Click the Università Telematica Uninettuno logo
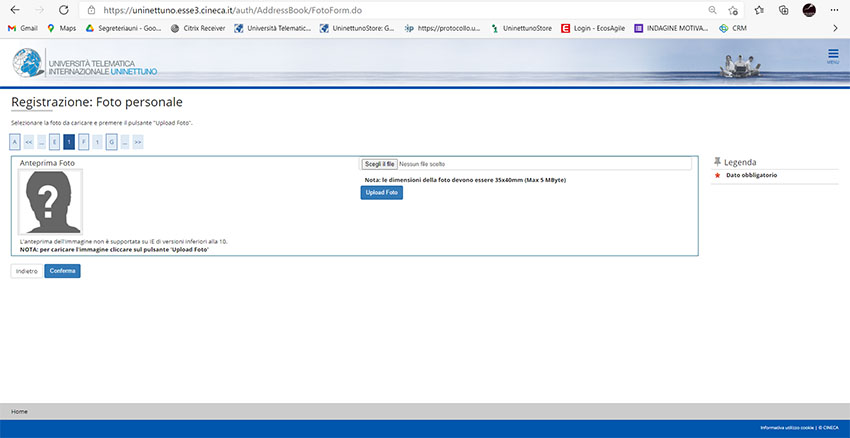850x438 pixels. [85, 62]
